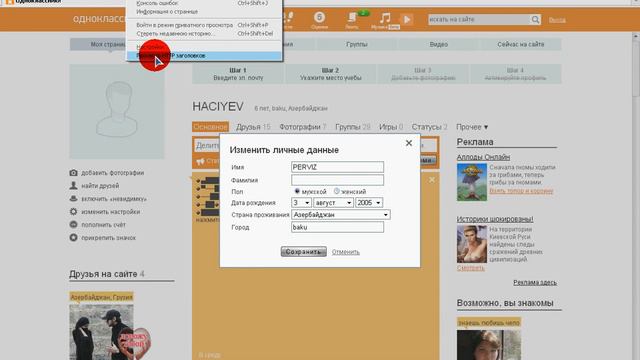The width and height of the screenshot is (640, 360).
Task: Click the 'Имя' field containing PERVIZ
Action: pos(337,167)
